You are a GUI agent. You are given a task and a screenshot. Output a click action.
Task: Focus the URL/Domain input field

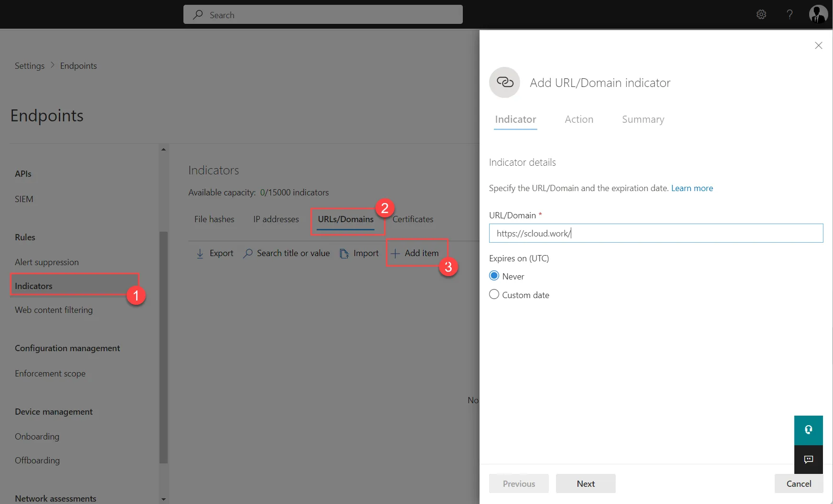(x=656, y=233)
